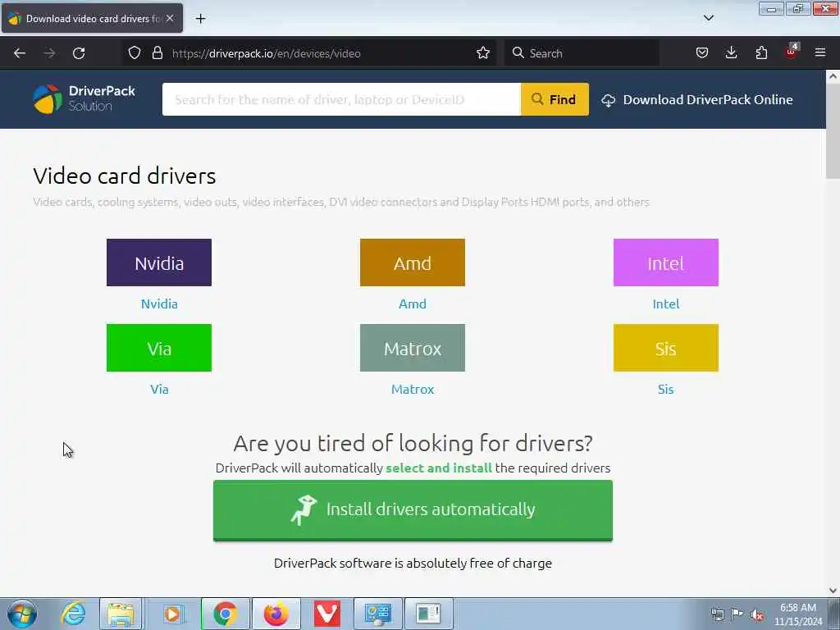Open the Action Center flag icon
Viewport: 840px width, 630px height.
coord(737,615)
